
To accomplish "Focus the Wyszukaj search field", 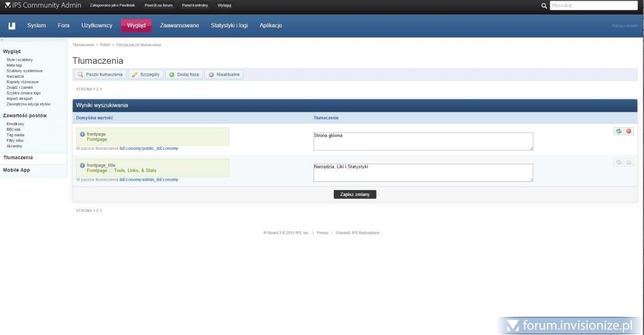I will coord(593,6).
